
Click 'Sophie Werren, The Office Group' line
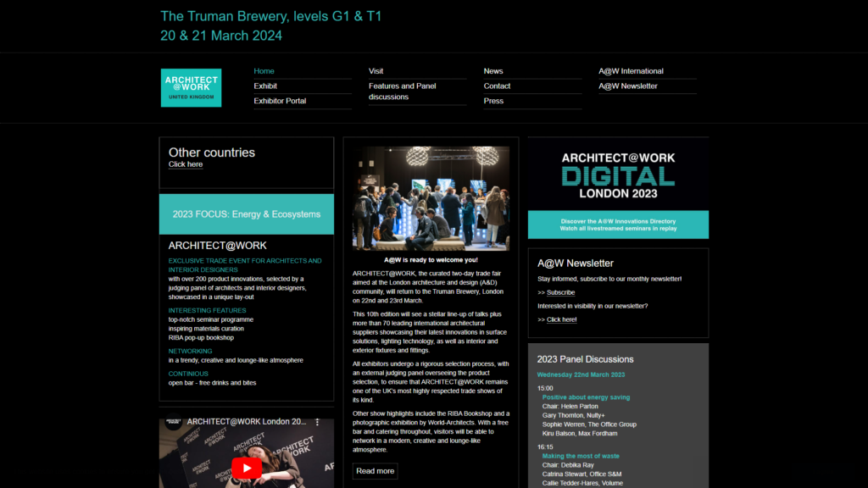coord(589,424)
